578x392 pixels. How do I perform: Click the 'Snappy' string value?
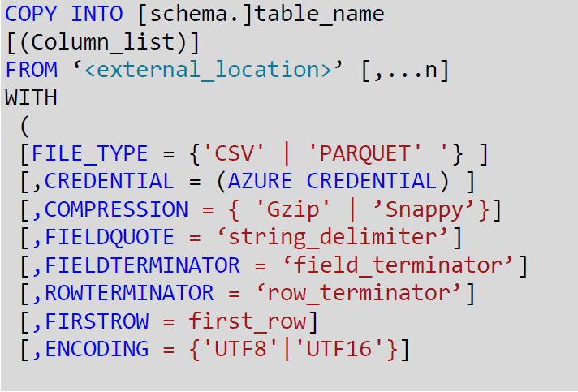point(423,211)
